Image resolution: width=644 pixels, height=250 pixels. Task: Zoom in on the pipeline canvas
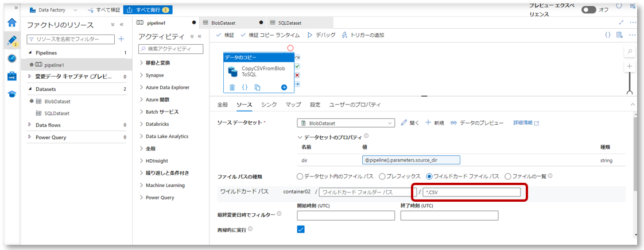(630, 66)
